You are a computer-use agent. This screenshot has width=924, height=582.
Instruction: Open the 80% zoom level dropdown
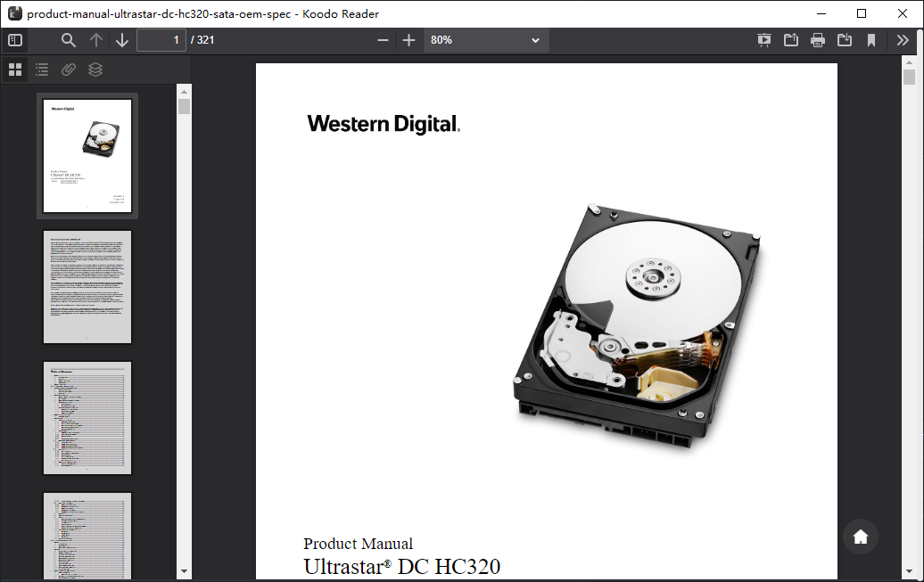(485, 40)
